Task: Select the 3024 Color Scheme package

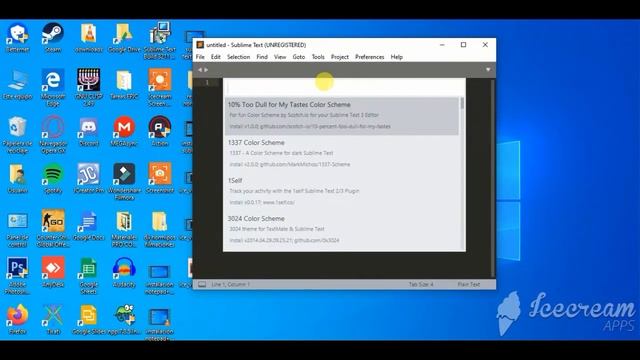Action: 342,229
